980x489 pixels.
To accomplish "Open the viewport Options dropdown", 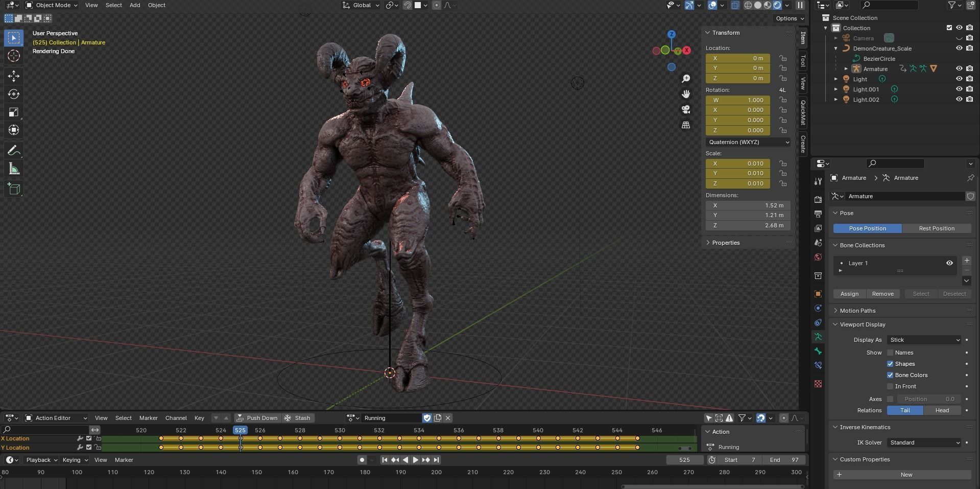I will coord(790,18).
